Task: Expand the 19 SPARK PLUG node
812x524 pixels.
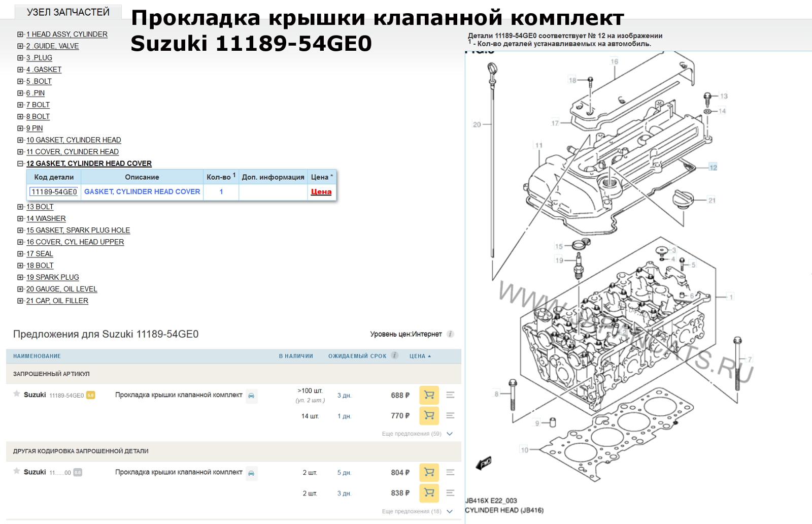Action: (x=20, y=277)
